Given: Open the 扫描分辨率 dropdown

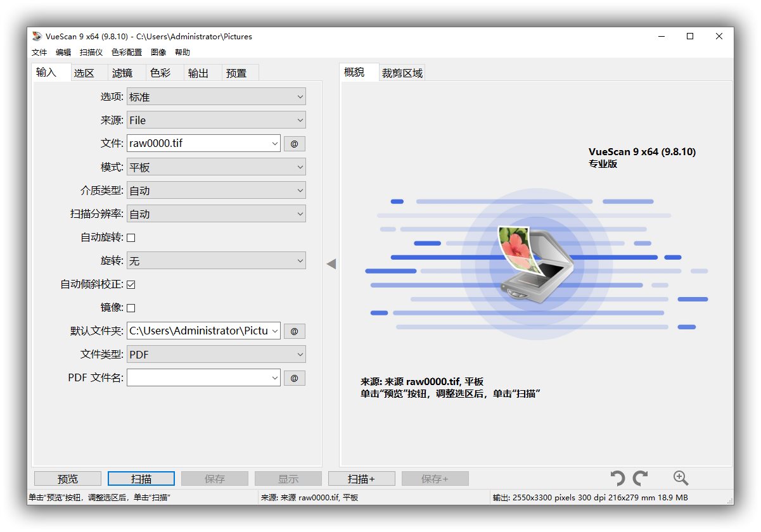Looking at the screenshot, I should (x=216, y=214).
